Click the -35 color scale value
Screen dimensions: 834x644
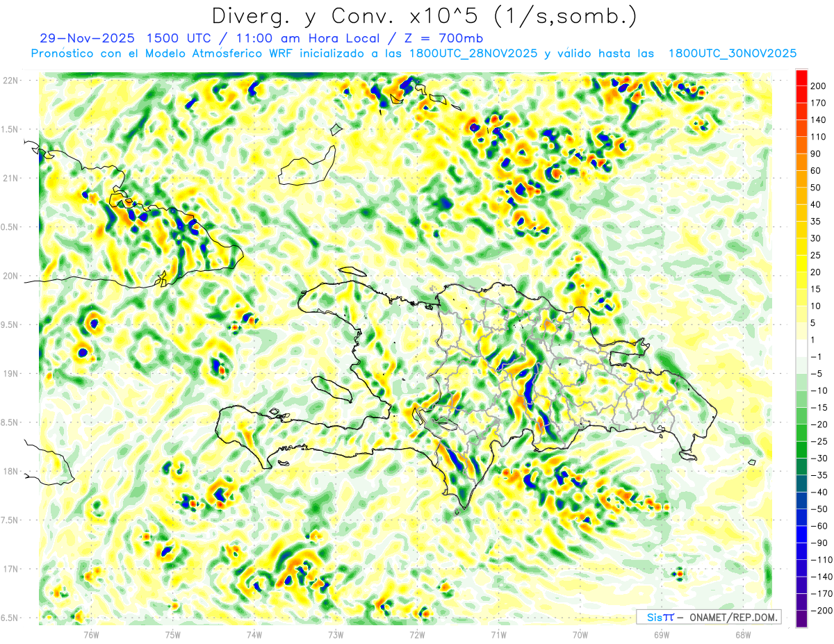pos(819,476)
